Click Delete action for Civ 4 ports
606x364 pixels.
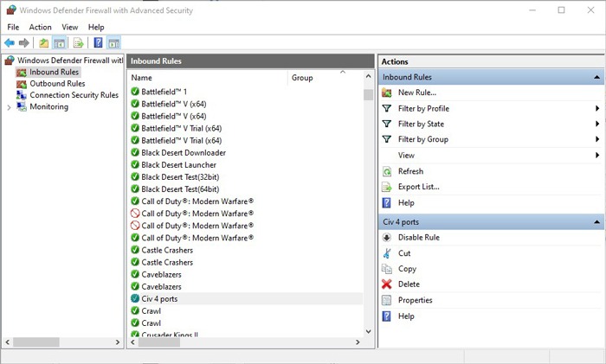(409, 284)
